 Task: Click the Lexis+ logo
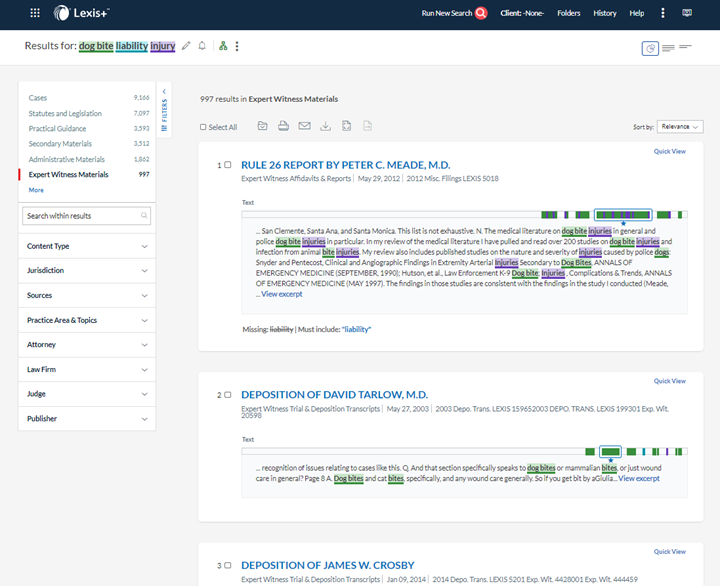click(81, 13)
